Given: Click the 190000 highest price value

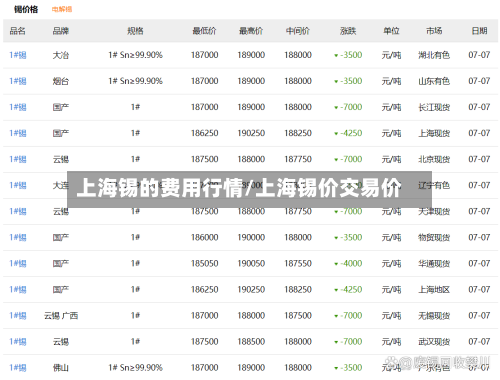Looking at the screenshot, I should (x=251, y=237).
